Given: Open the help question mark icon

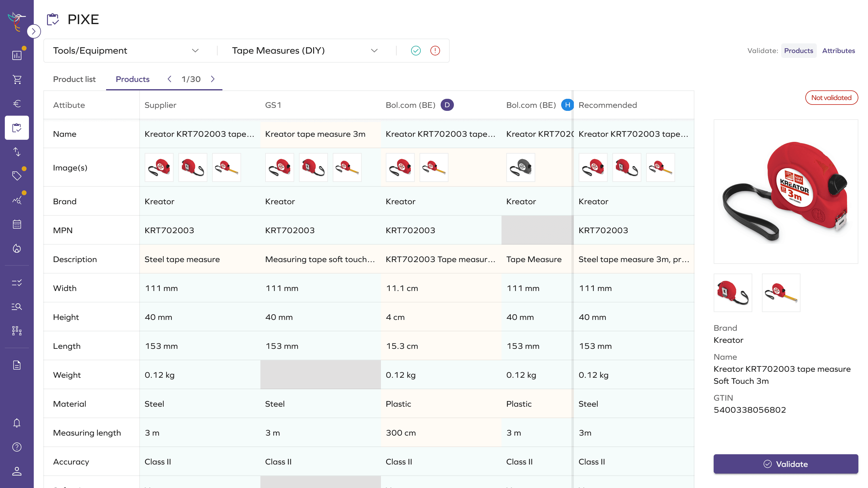Looking at the screenshot, I should [x=17, y=447].
